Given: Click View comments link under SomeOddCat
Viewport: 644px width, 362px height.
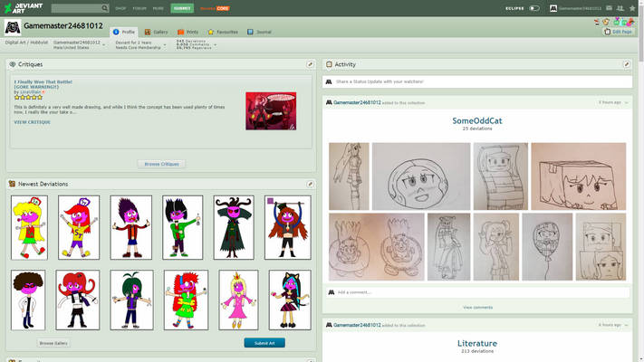Looking at the screenshot, I should tap(477, 308).
